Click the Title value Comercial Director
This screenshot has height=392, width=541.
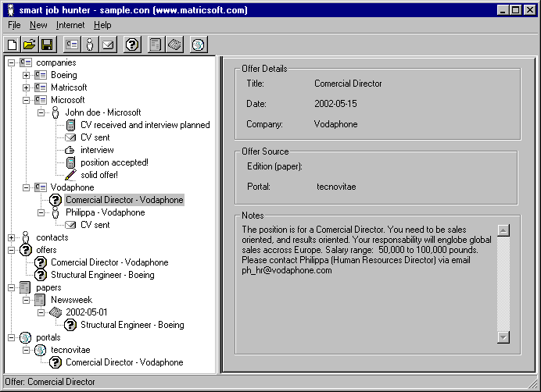point(348,84)
